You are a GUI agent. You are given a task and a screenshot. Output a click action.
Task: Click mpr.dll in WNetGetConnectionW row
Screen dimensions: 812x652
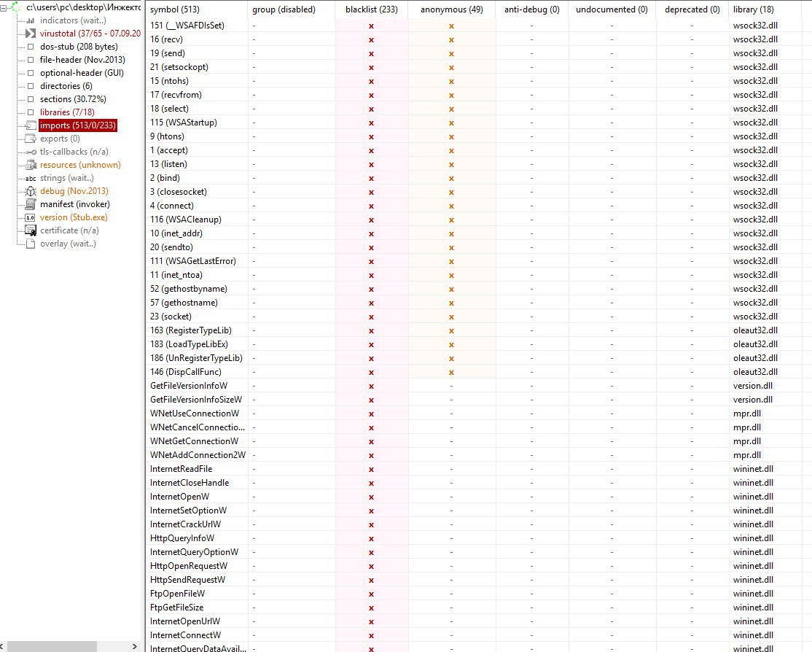click(746, 441)
